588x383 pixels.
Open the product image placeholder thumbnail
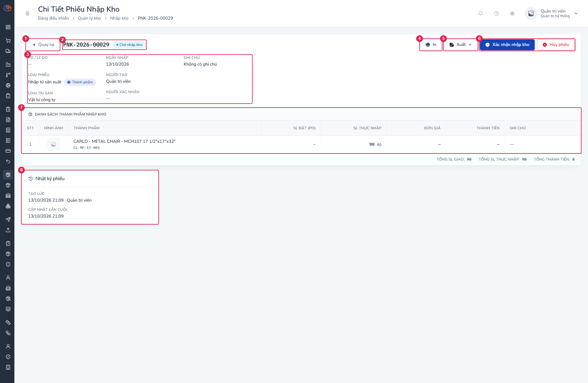point(54,144)
